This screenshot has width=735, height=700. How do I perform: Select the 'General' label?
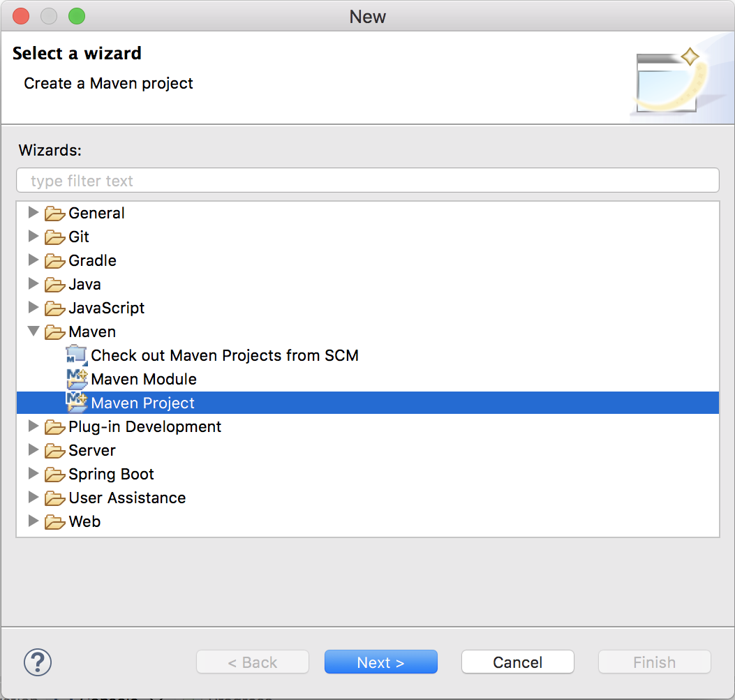tap(96, 213)
